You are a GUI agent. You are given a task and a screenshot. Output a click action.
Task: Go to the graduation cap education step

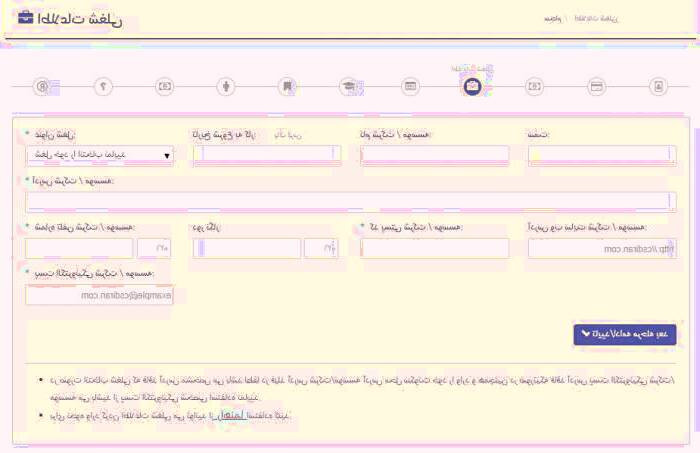coord(348,86)
